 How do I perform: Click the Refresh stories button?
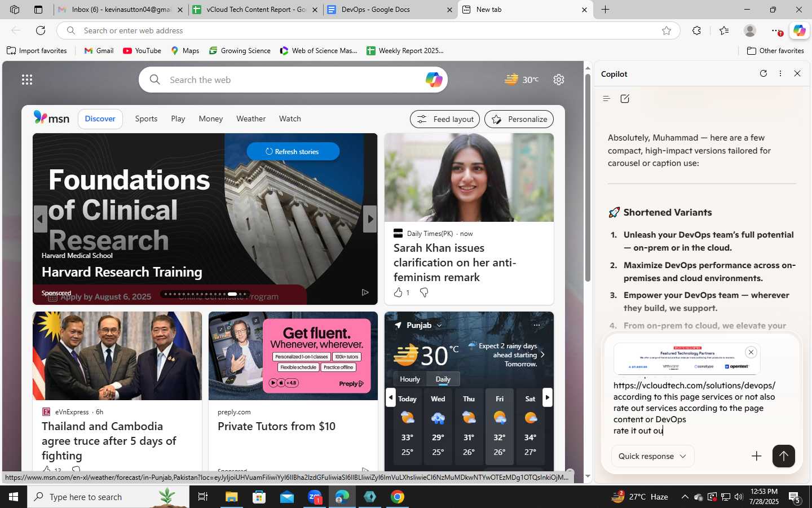[x=293, y=151]
